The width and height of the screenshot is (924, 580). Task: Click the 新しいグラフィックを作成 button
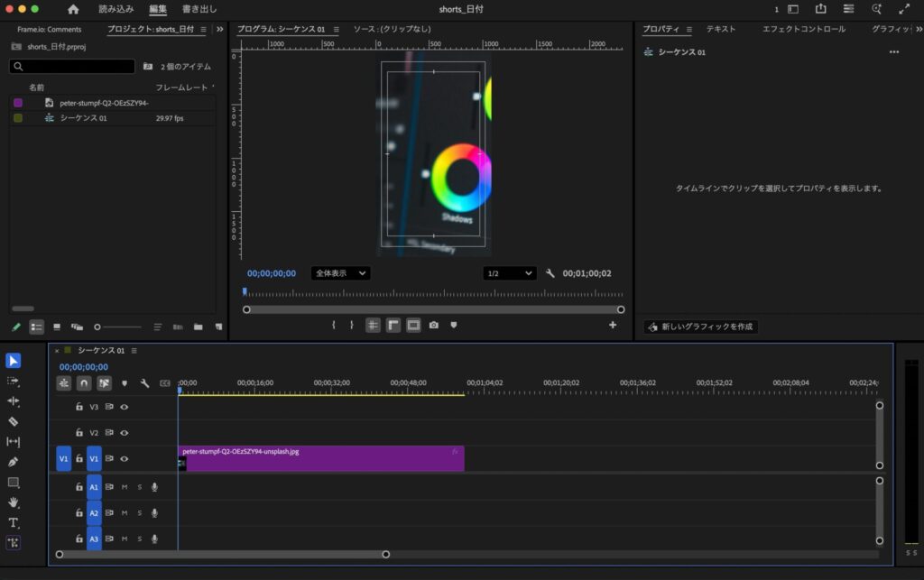point(701,327)
